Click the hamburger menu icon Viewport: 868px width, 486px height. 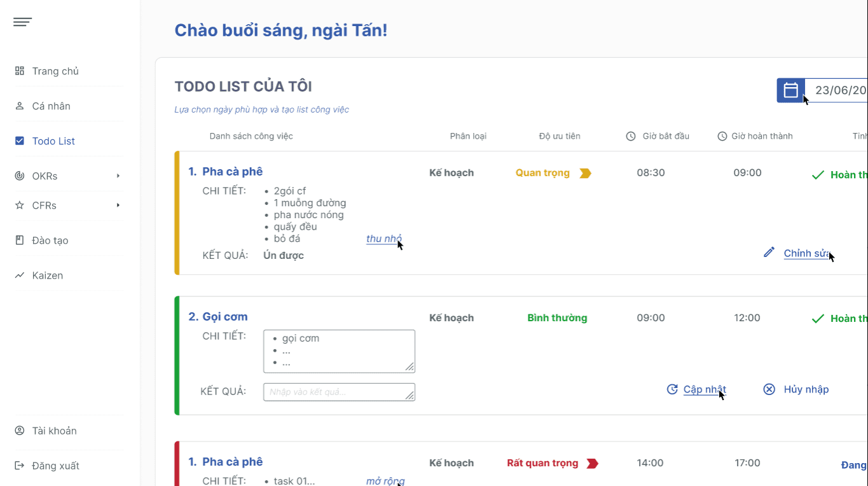[x=22, y=22]
